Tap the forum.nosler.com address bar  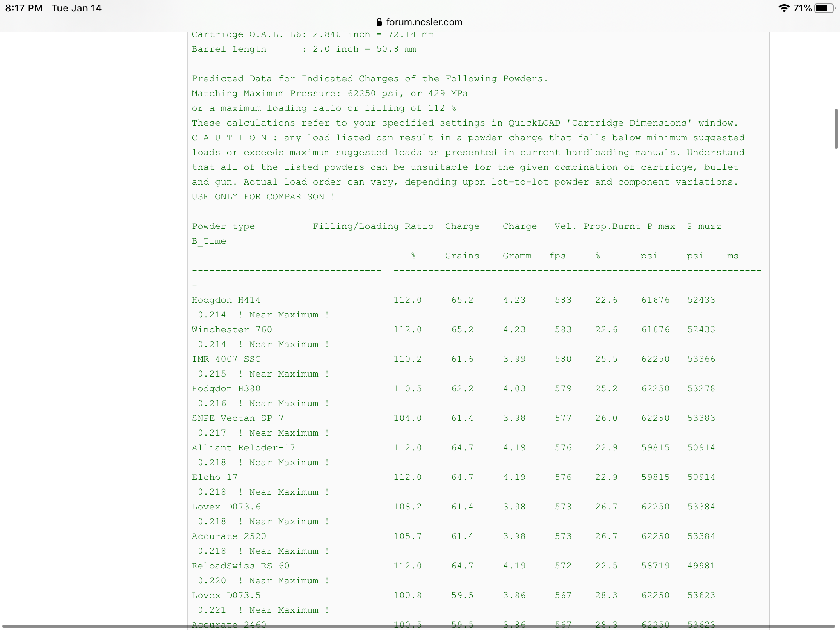click(x=419, y=22)
